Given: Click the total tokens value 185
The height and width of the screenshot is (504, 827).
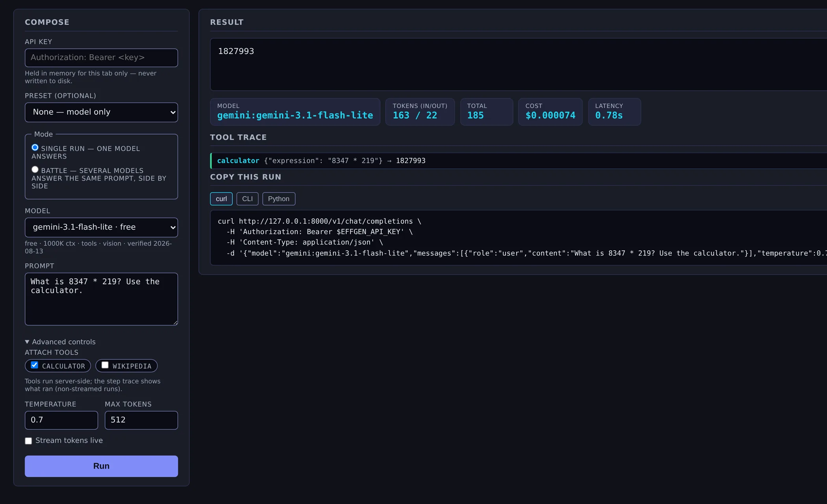Looking at the screenshot, I should tap(475, 115).
